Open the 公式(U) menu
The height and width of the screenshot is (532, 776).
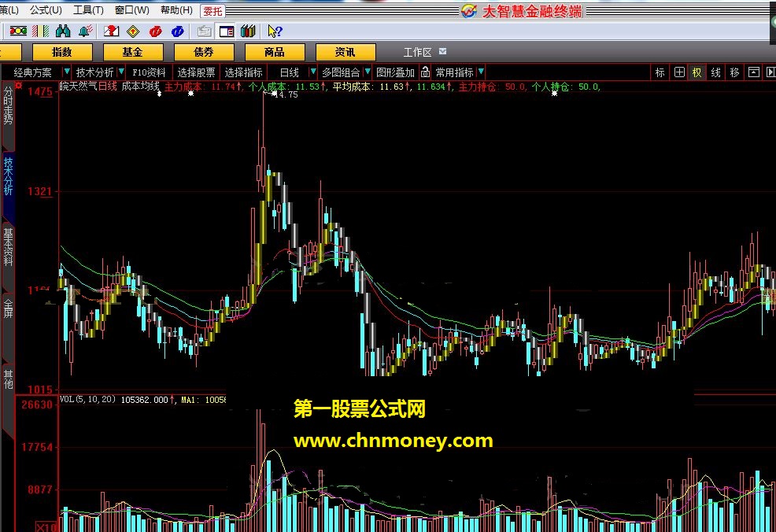click(x=46, y=10)
